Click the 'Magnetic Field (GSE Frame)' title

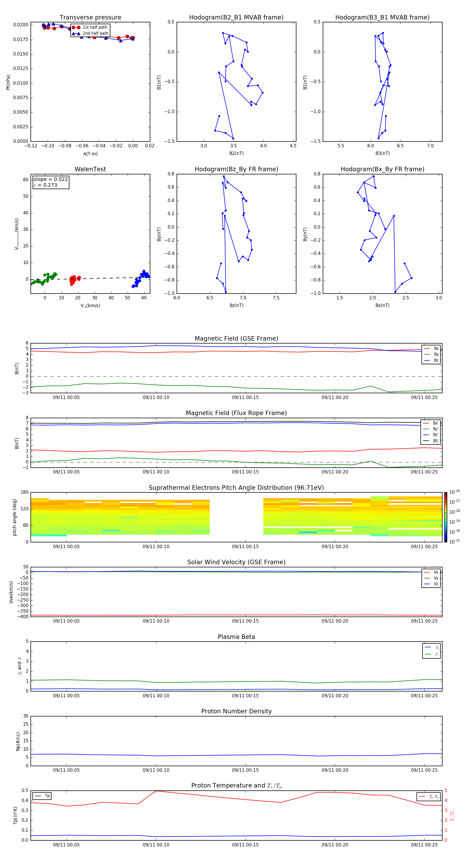tap(236, 339)
